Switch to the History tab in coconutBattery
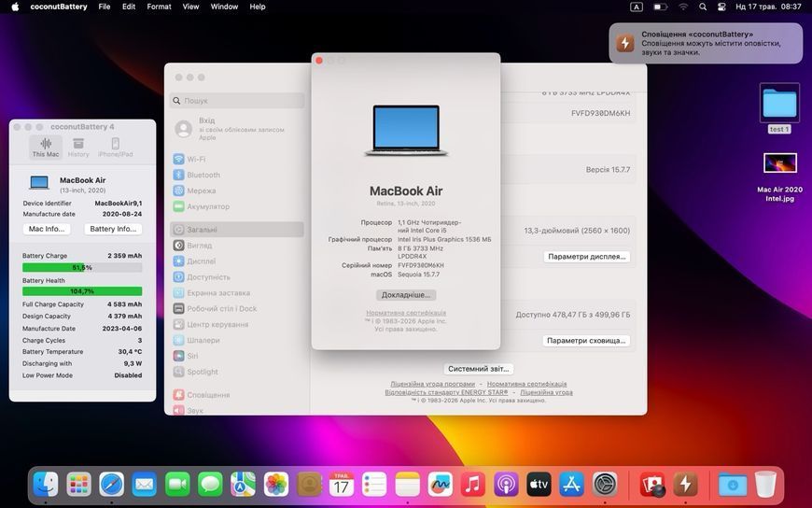The height and width of the screenshot is (508, 812). (78, 148)
